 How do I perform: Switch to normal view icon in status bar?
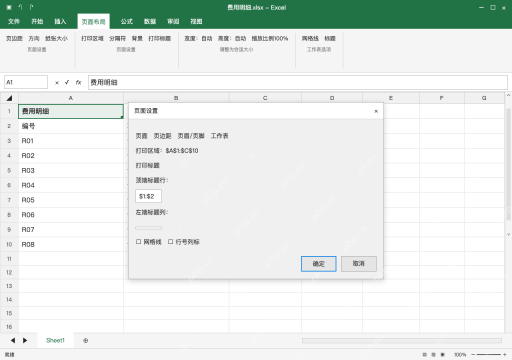(x=424, y=355)
